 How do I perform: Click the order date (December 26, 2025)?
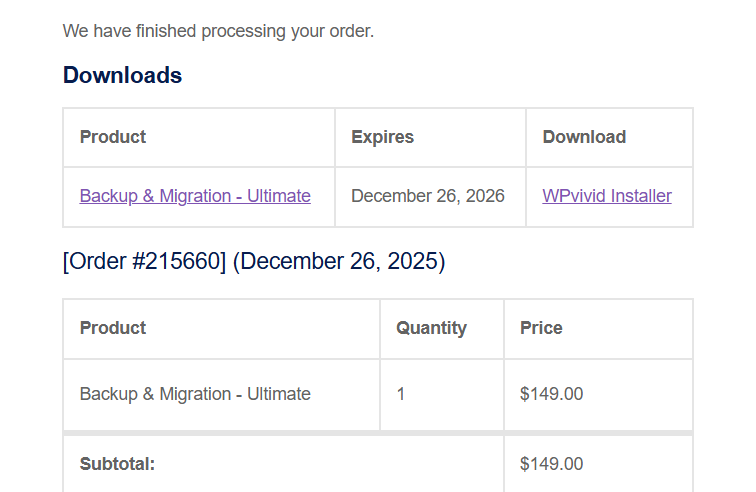(x=339, y=262)
